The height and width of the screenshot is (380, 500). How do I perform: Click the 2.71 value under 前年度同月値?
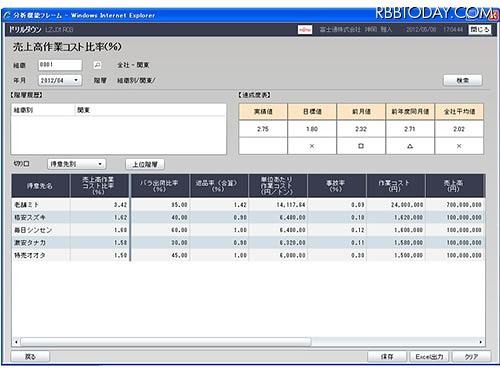click(x=410, y=129)
